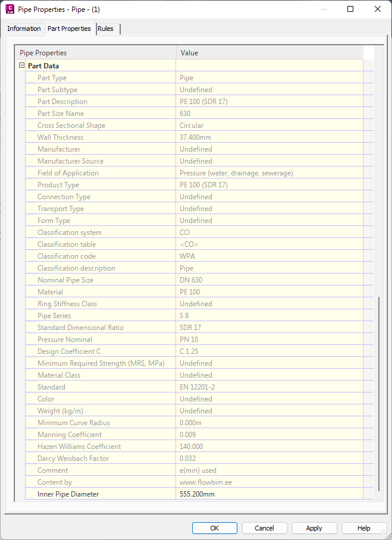Click the Comment value 'e(min) used'
Screen dimensions: 392x540
(197, 470)
